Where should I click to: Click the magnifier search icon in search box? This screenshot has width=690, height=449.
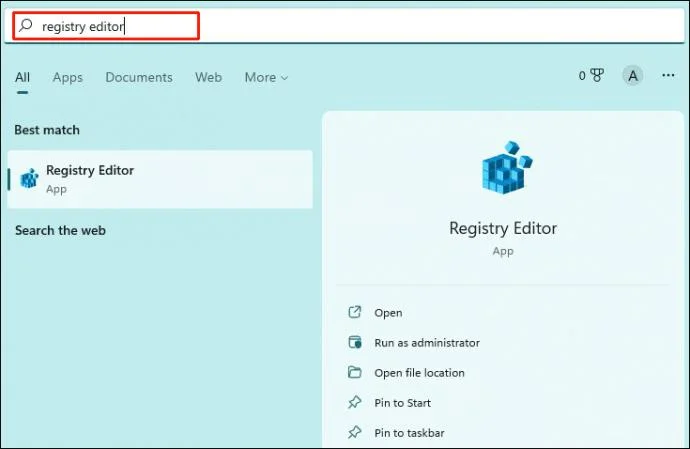click(26, 25)
